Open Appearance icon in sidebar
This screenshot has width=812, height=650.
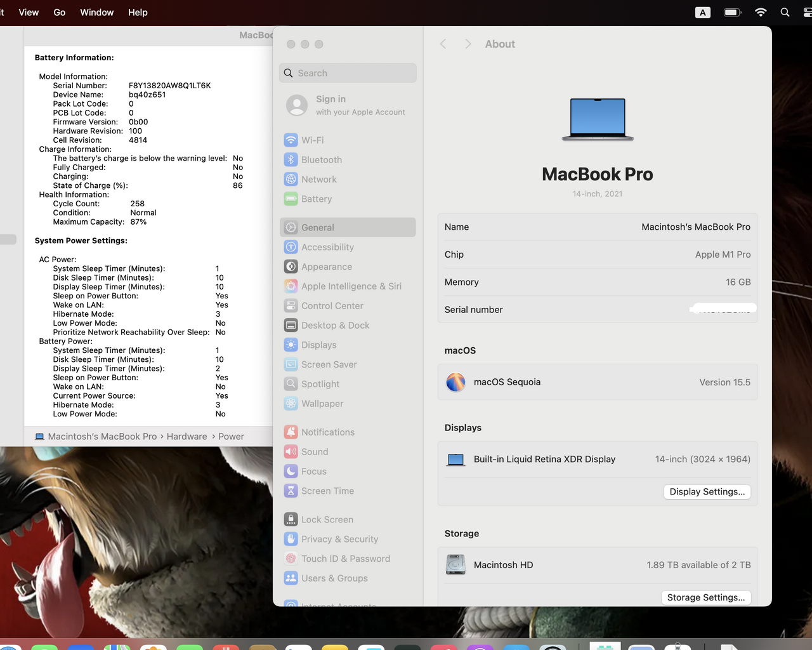[x=291, y=267]
